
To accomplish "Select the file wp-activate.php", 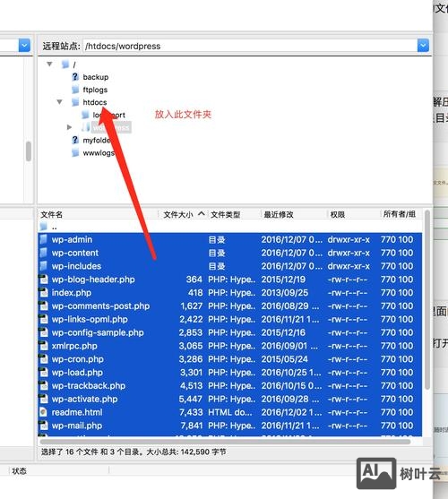I will pos(84,400).
